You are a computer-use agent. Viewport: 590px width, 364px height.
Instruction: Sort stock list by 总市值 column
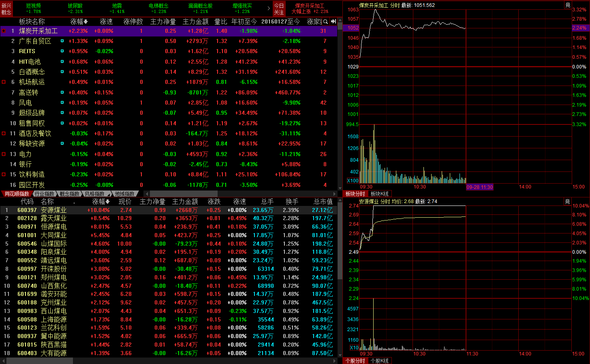tap(323, 201)
